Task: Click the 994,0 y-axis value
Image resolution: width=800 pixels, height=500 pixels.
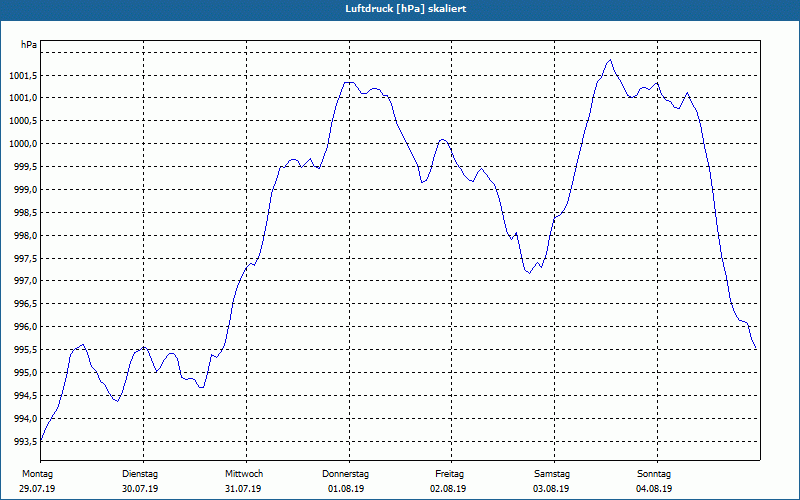Action: (x=26, y=419)
